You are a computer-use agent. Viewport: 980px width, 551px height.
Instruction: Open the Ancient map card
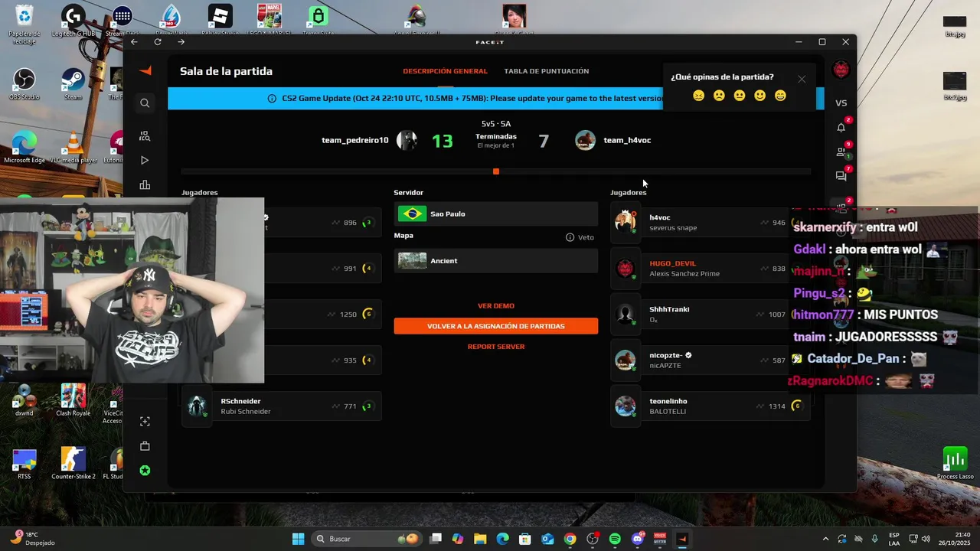(496, 261)
